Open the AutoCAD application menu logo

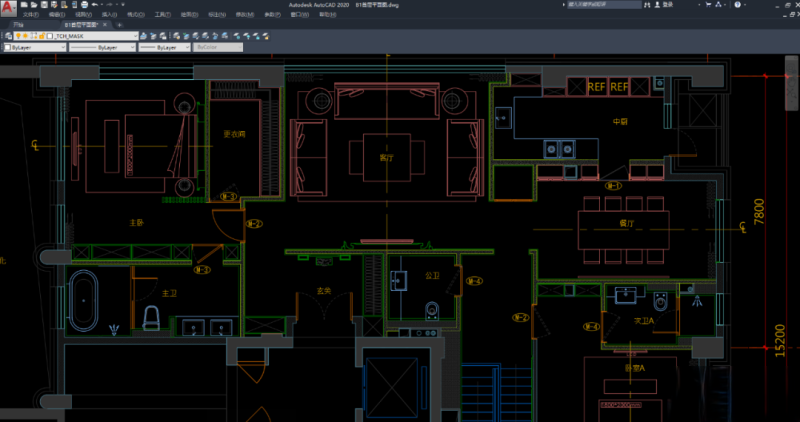[x=9, y=6]
